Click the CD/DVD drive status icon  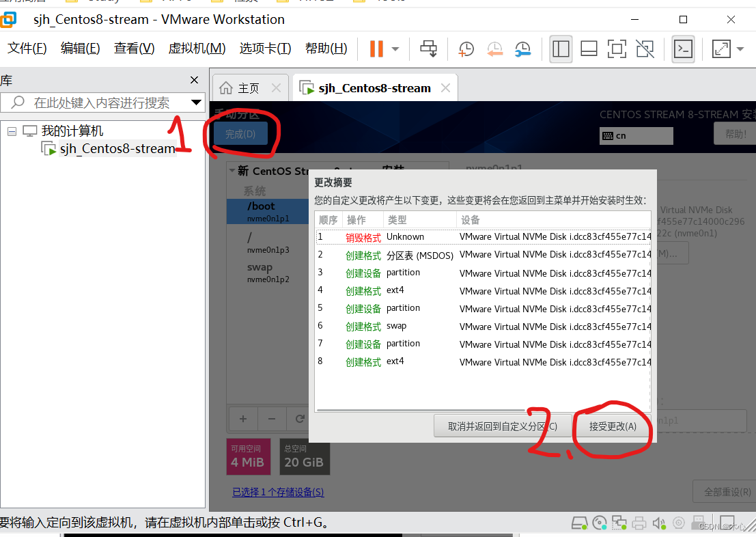click(600, 523)
